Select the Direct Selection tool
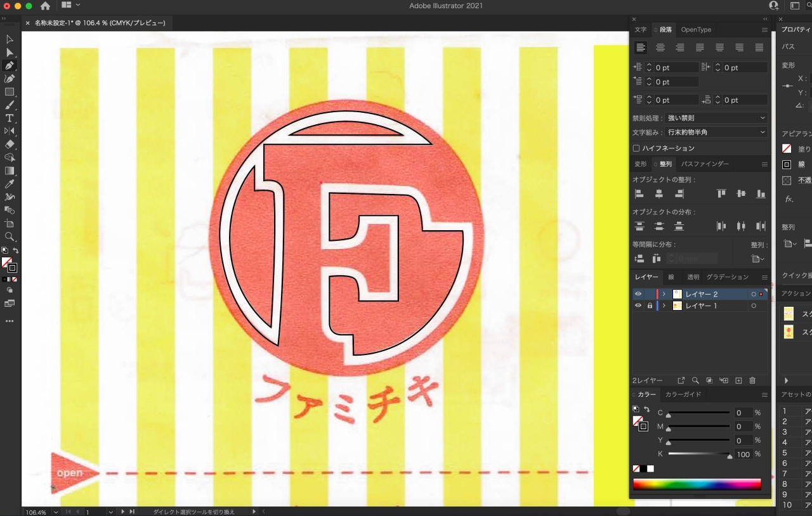The height and width of the screenshot is (516, 812). pyautogui.click(x=10, y=53)
